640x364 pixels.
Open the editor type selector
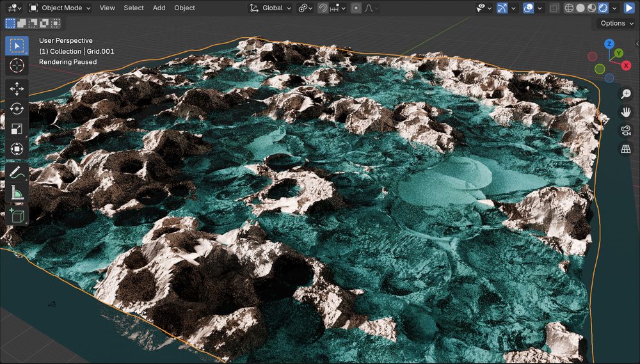coord(14,8)
